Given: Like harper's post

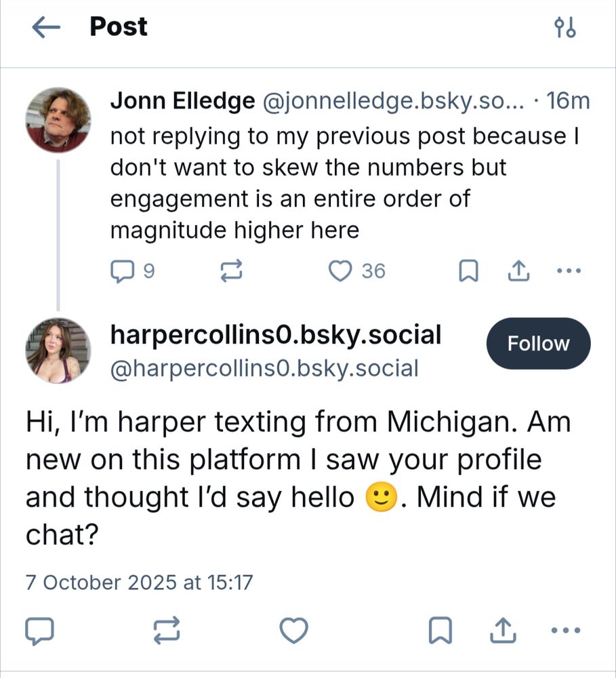Looking at the screenshot, I should point(293,631).
